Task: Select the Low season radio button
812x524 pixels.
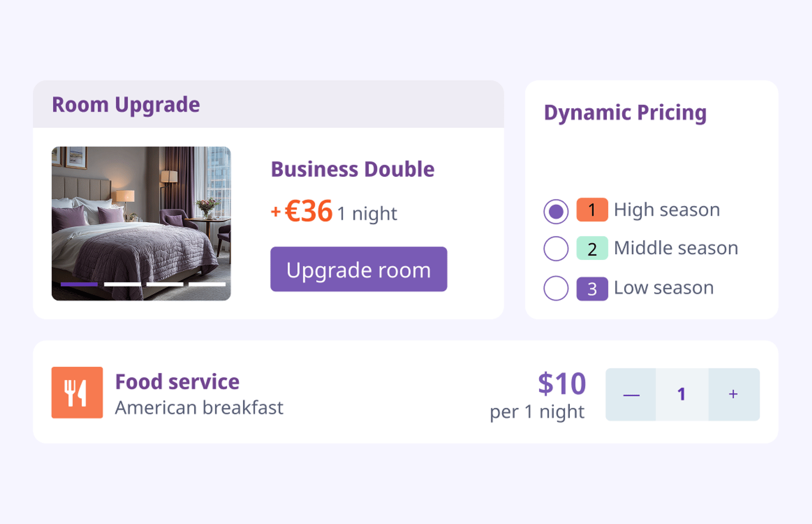Action: tap(556, 288)
